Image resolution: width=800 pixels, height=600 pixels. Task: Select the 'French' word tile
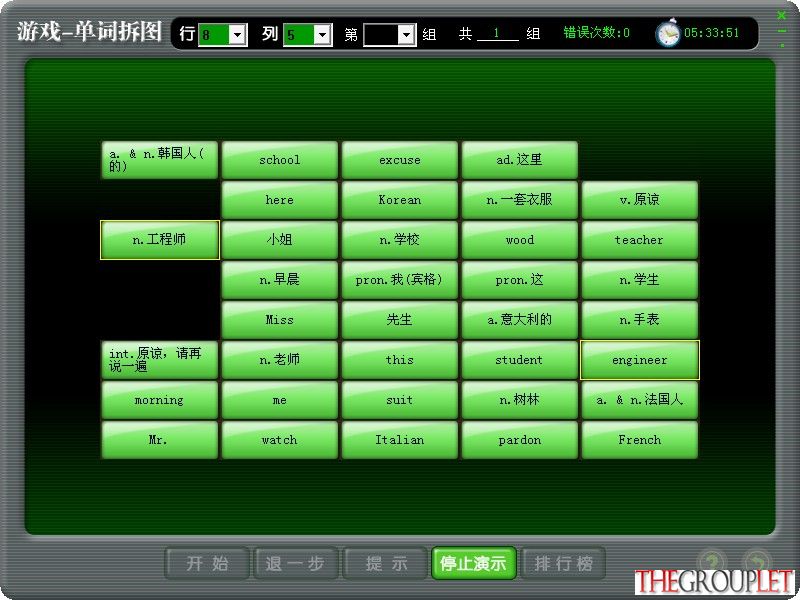click(639, 440)
